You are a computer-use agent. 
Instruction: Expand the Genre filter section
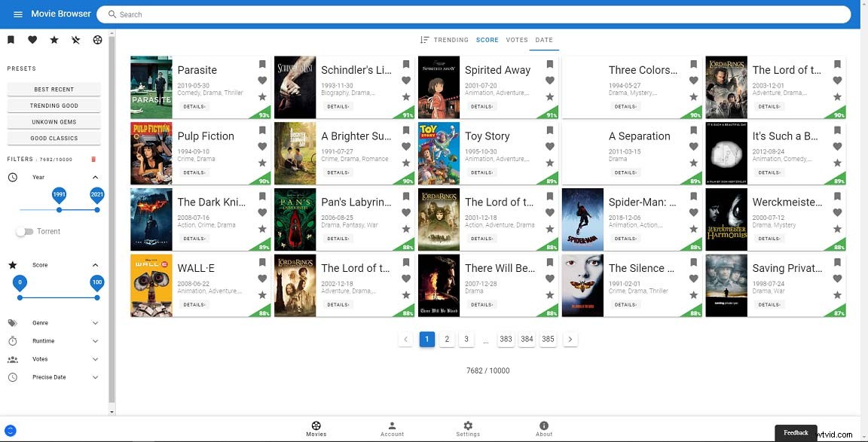pyautogui.click(x=95, y=322)
